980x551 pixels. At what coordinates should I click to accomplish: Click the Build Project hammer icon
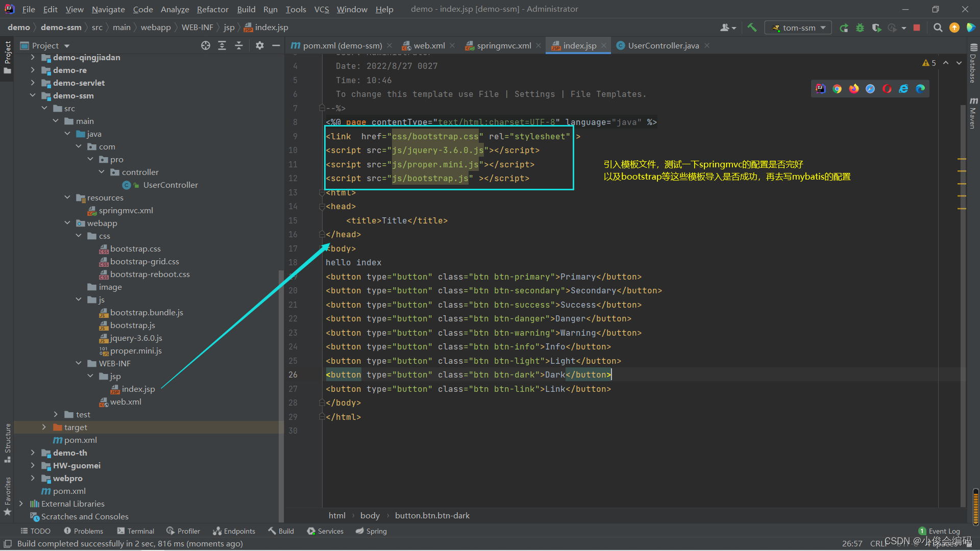point(752,28)
